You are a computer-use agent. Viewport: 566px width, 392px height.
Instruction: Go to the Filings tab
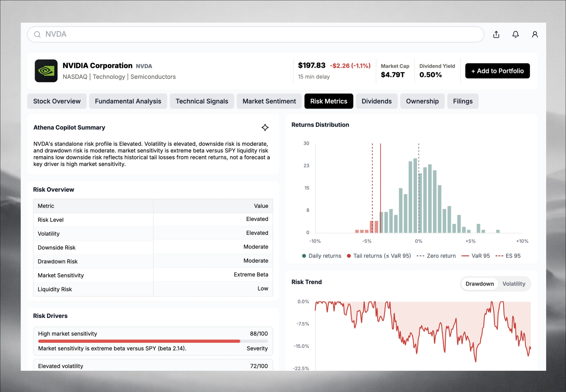pyautogui.click(x=463, y=101)
